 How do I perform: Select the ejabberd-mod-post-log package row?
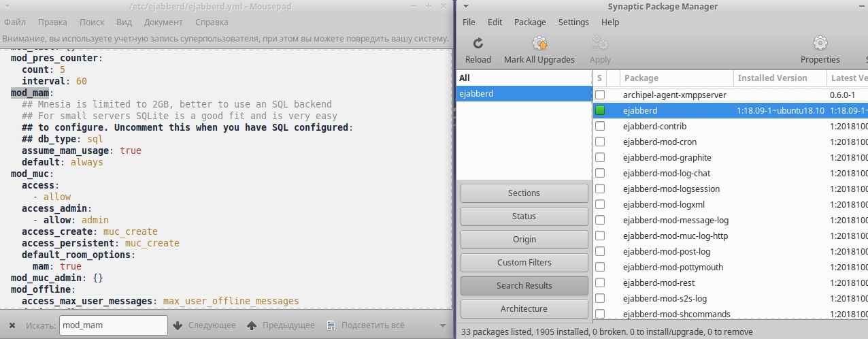point(731,251)
